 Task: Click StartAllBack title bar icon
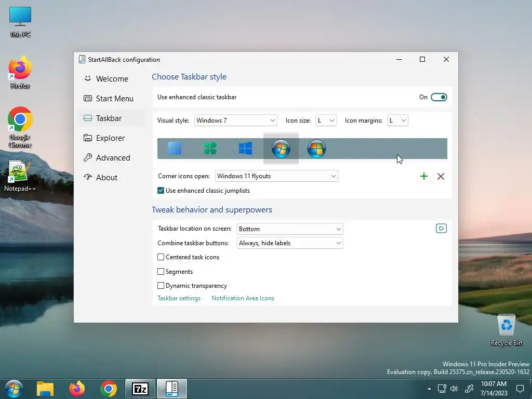82,59
